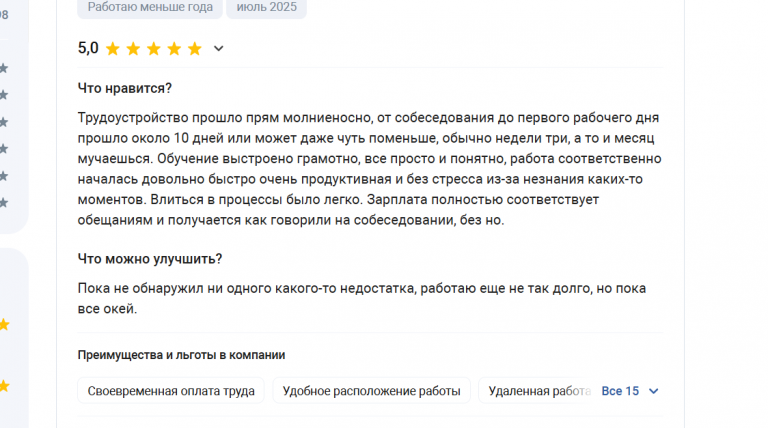The image size is (768, 428).
Task: Click the fourth yellow star of the 5,0 rating
Action: (174, 48)
